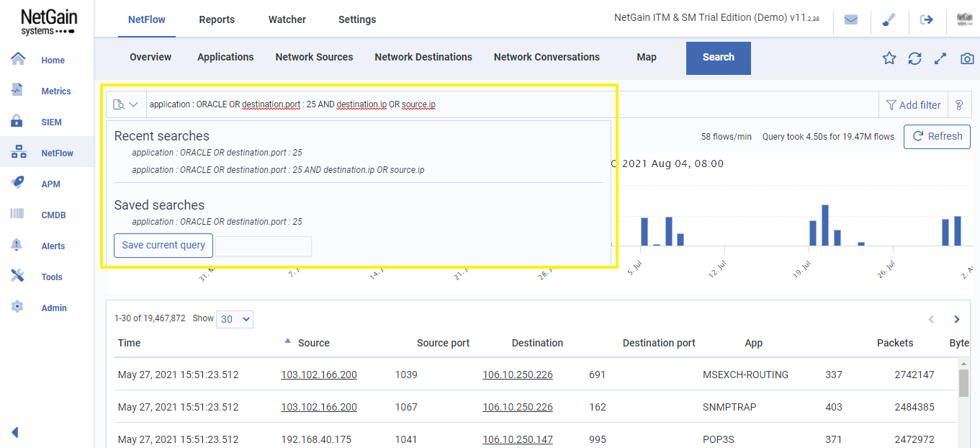Viewport: 980px width, 448px height.
Task: Click the Add filter button
Action: coord(913,104)
